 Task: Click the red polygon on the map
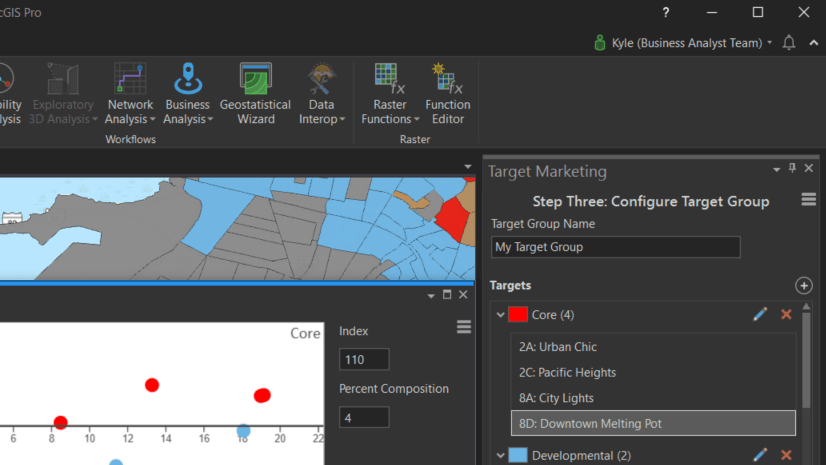[452, 219]
